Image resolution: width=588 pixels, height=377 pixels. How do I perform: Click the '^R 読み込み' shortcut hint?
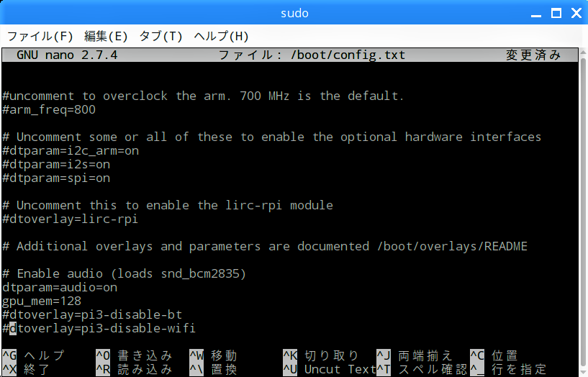pyautogui.click(x=134, y=369)
